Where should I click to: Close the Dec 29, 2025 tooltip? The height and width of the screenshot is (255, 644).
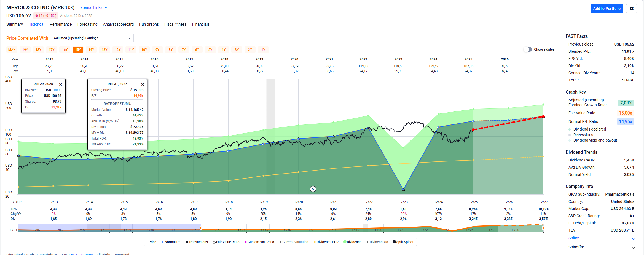coord(61,84)
